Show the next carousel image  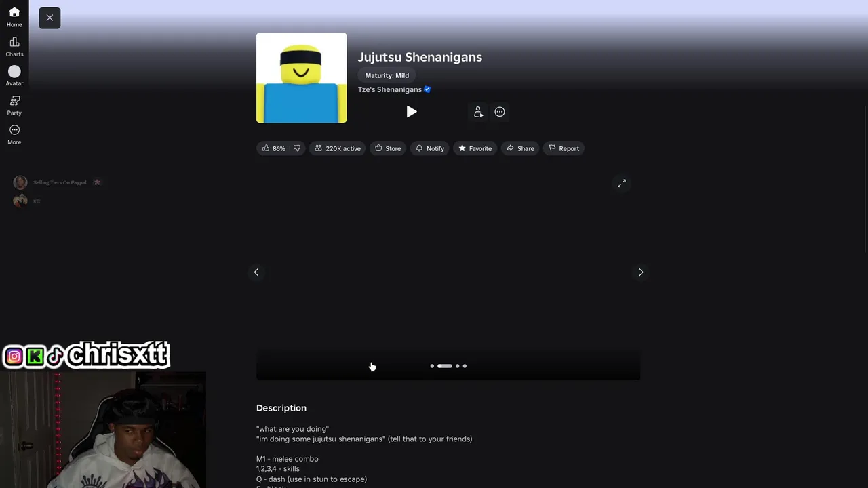[x=641, y=272]
